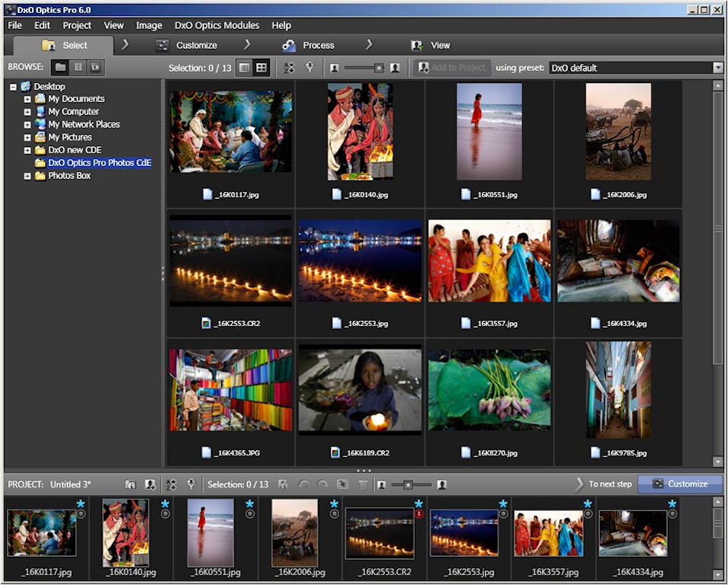Switch browser to list view mode
728x585 pixels.
pyautogui.click(x=244, y=68)
